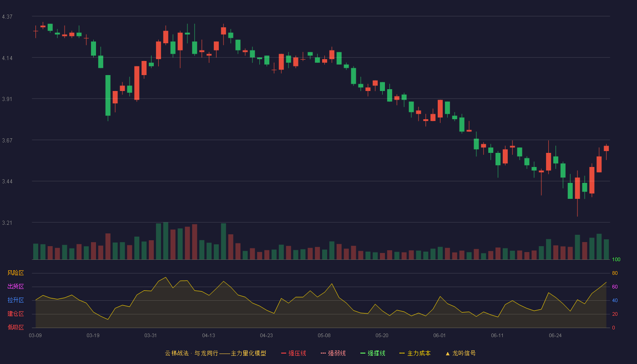Click the 3.67 price axis label

[7, 140]
